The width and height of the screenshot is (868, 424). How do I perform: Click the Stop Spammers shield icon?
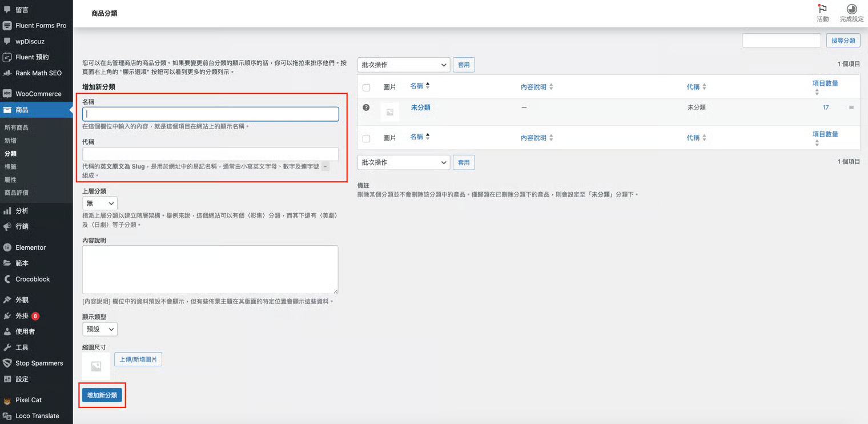click(x=7, y=363)
